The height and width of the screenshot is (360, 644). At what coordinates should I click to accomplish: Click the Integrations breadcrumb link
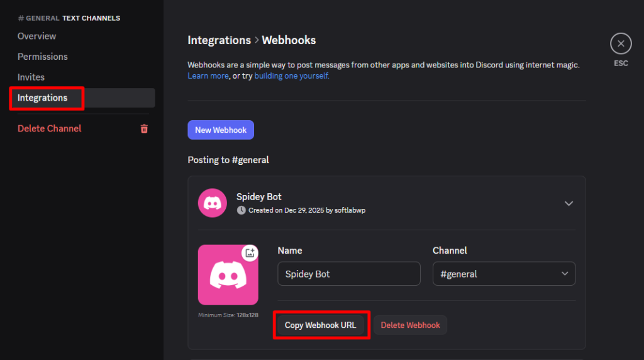[219, 40]
